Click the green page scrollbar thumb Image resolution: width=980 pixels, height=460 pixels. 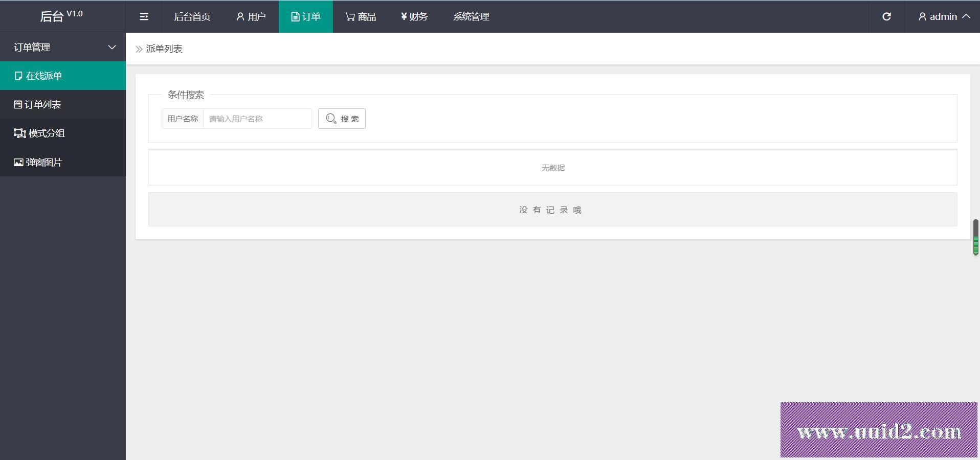(x=975, y=237)
